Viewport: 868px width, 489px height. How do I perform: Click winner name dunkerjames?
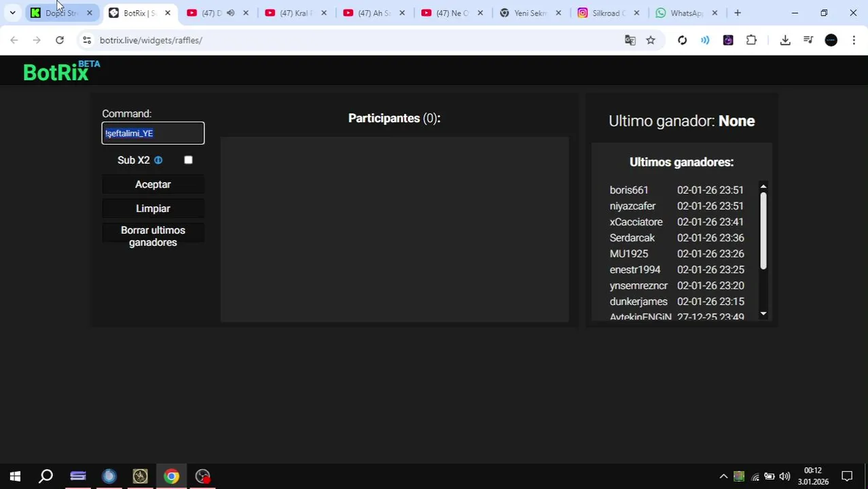(x=638, y=302)
